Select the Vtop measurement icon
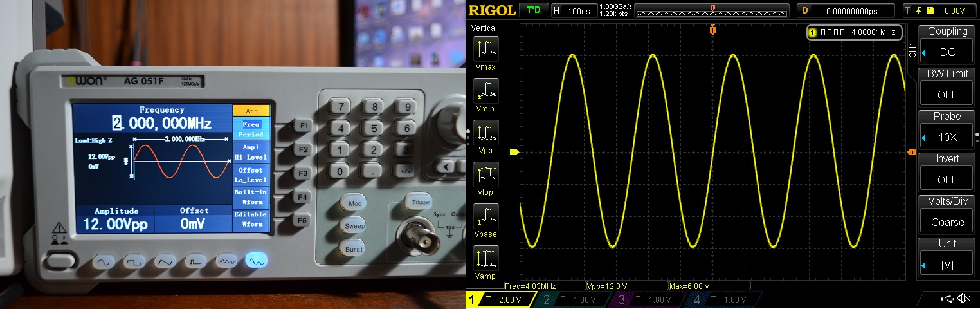 [485, 175]
